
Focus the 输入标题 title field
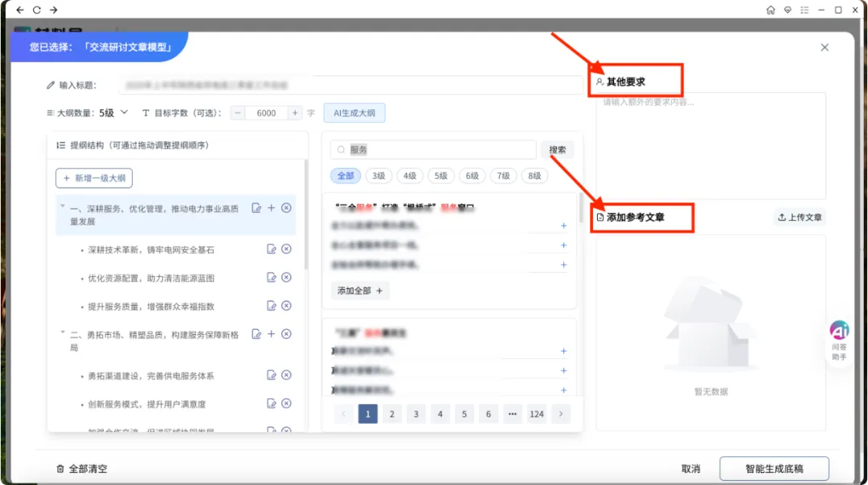coord(351,85)
